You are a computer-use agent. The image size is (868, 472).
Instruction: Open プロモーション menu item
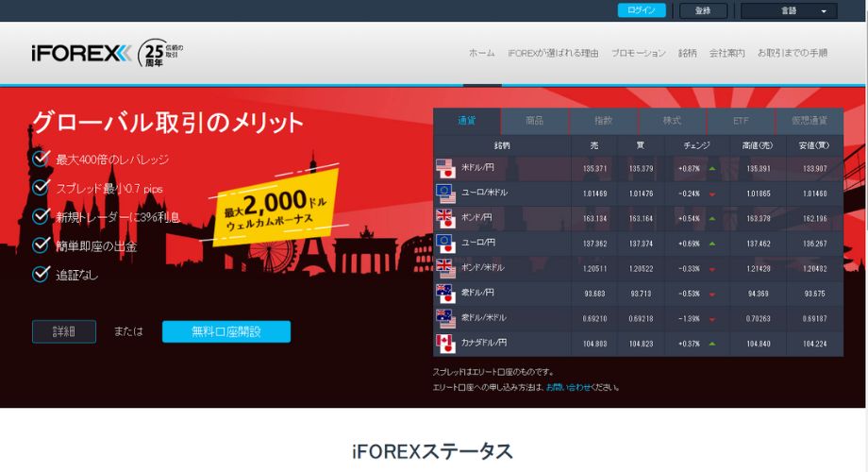point(639,53)
